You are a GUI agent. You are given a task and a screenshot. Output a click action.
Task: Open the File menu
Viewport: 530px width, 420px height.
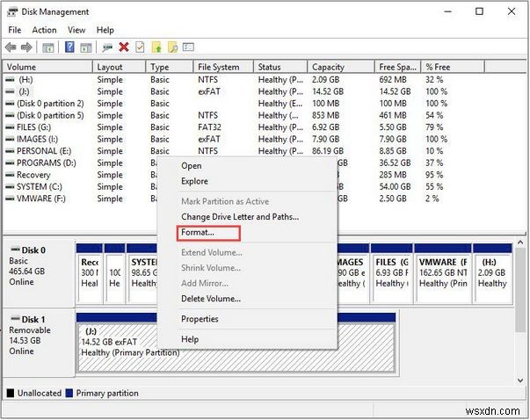[x=15, y=30]
